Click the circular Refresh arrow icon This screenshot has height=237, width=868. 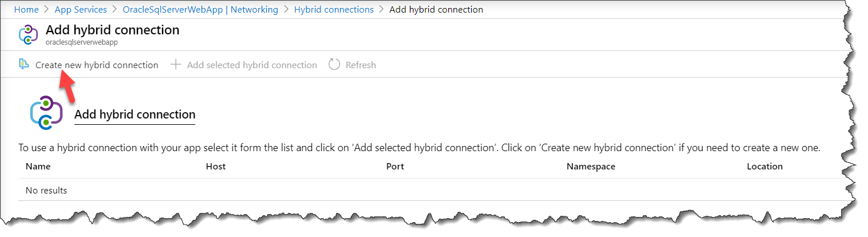(x=334, y=65)
